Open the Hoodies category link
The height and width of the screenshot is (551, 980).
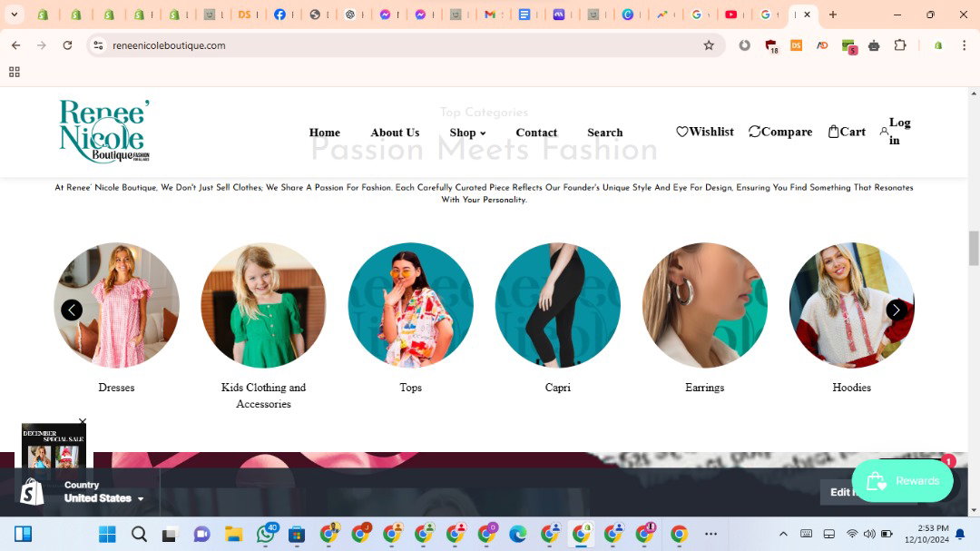(851, 387)
